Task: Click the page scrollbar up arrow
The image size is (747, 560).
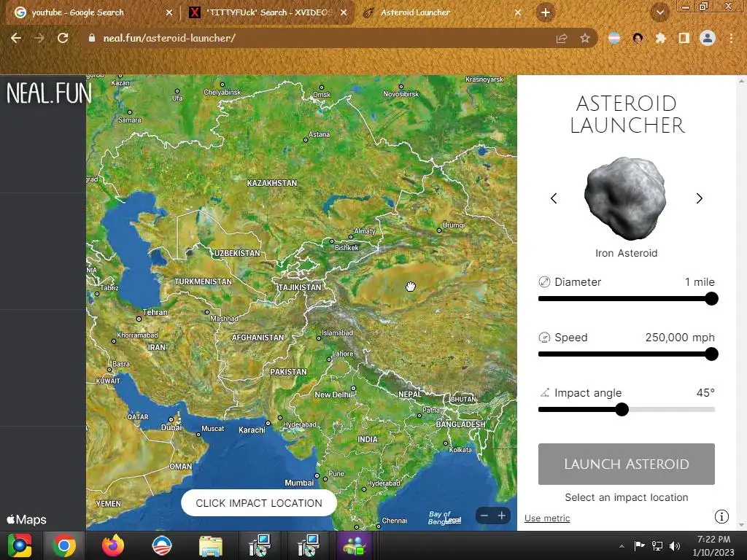Action: (742, 81)
